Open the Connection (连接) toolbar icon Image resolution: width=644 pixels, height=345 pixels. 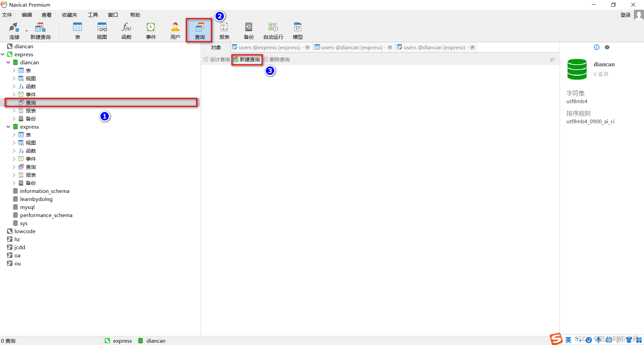coord(14,31)
